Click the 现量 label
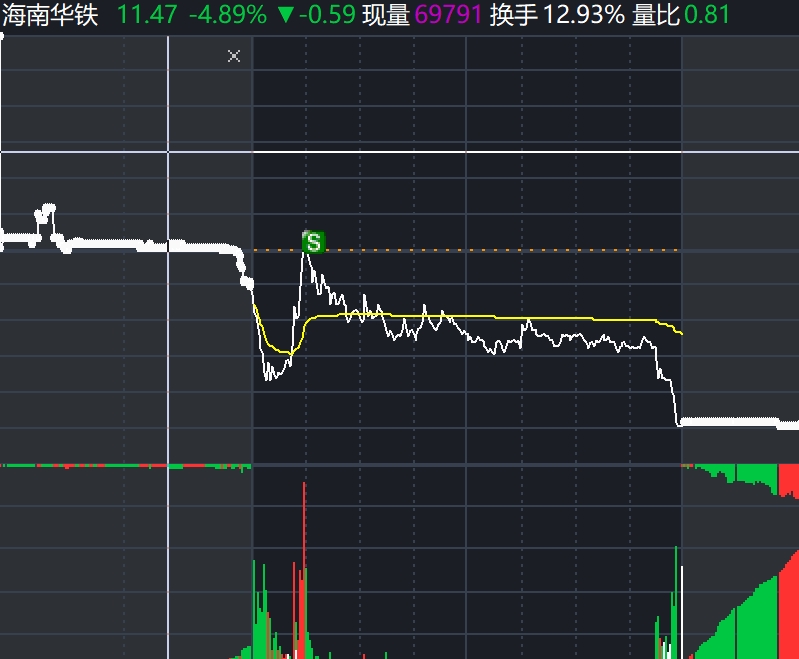 [386, 15]
